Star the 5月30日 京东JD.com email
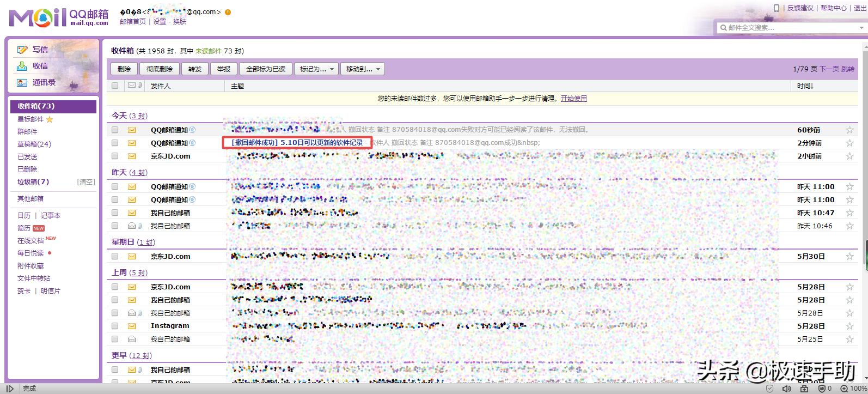This screenshot has height=394, width=868. pos(849,256)
